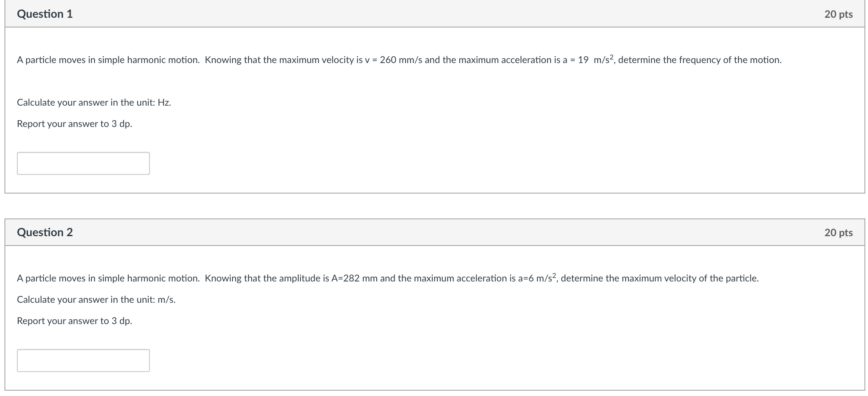Click the 20 pts label for Question 1
Screen dimensions: 868x396
pos(839,14)
